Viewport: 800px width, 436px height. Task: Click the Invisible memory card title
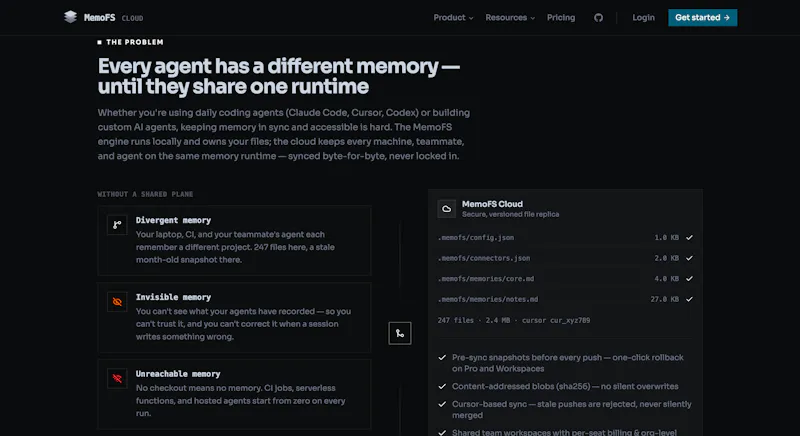(173, 297)
